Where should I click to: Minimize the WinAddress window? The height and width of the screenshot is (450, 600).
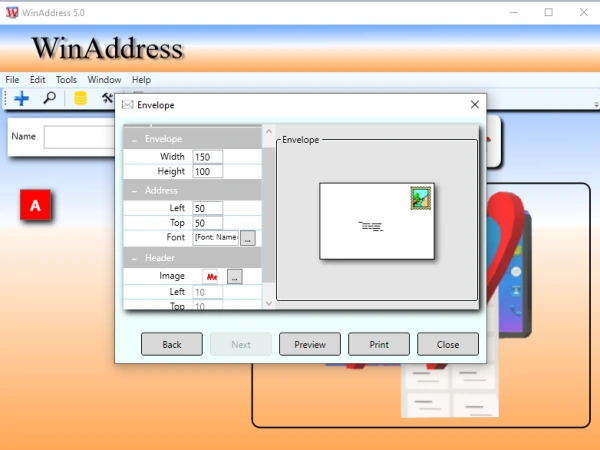coord(514,12)
